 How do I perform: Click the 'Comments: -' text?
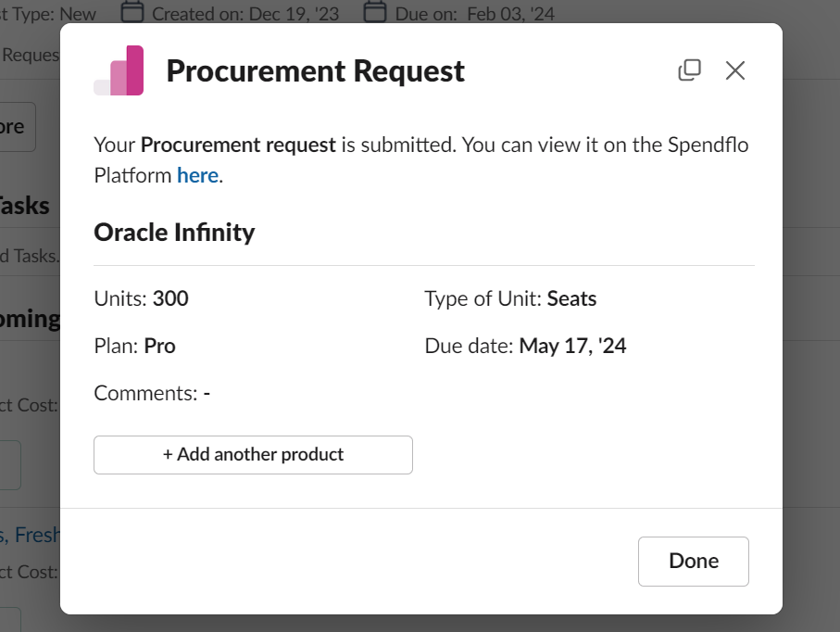(152, 393)
